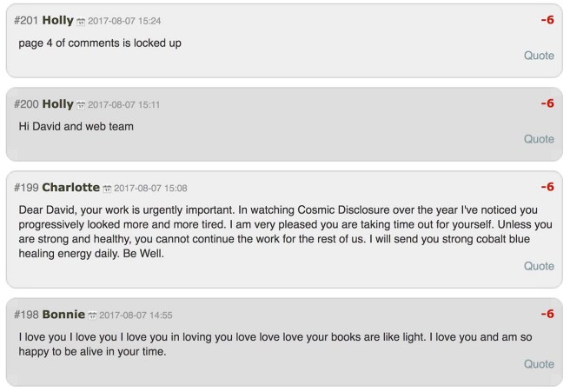
Task: Click the calendar icon beside Holly in comment #201
Action: point(81,22)
